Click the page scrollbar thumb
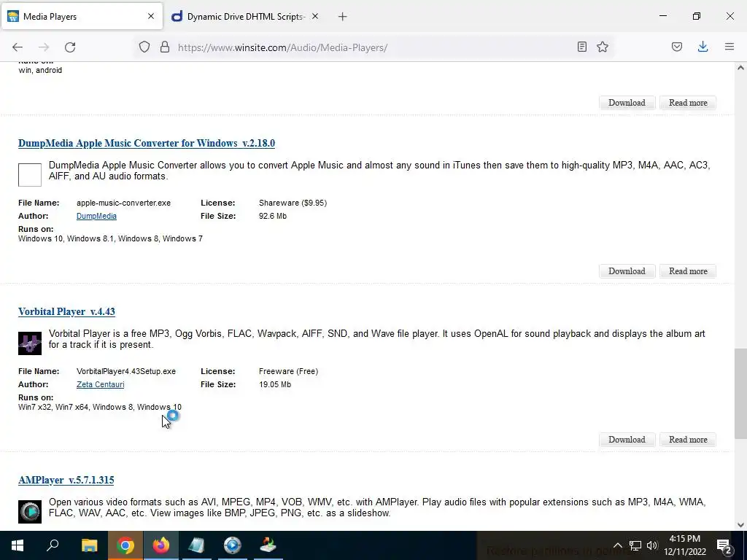Viewport: 747px width, 560px height. point(740,394)
